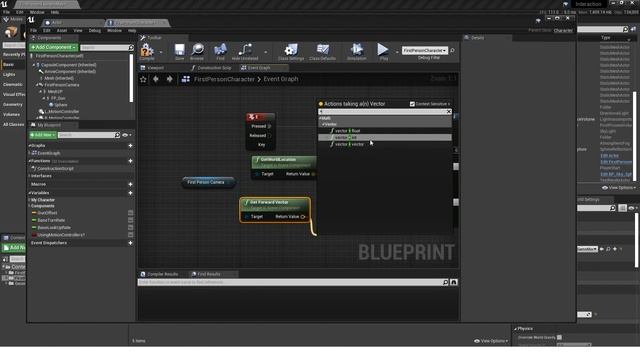Toggle the Hide Unrelated toolbar icon
The image size is (640, 360).
(245, 50)
